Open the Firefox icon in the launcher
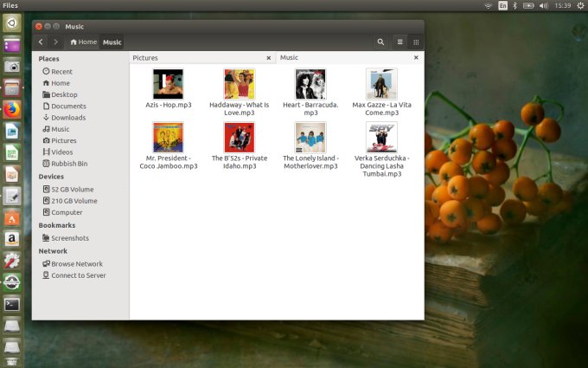 click(x=11, y=109)
